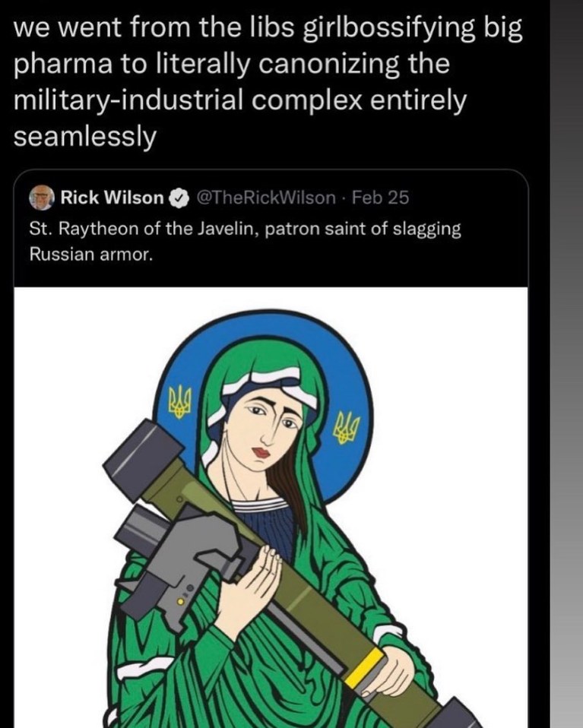
Task: Click the left trident emblem in halo
Action: pyautogui.click(x=180, y=402)
